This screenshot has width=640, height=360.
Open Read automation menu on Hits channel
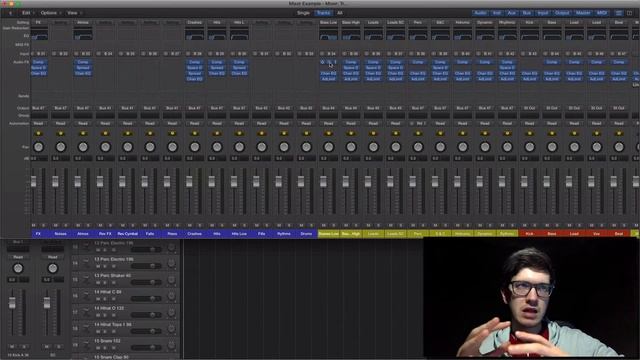coord(217,123)
